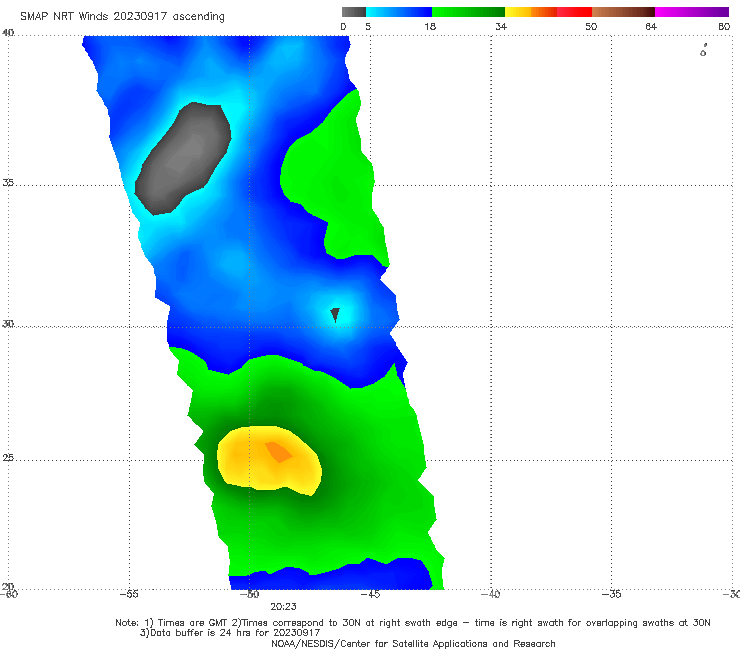Click the latitude label '30' on the axis

click(x=8, y=324)
